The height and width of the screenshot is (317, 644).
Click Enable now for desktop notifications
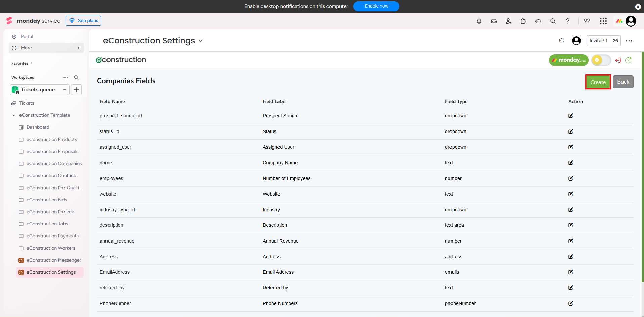pyautogui.click(x=376, y=6)
